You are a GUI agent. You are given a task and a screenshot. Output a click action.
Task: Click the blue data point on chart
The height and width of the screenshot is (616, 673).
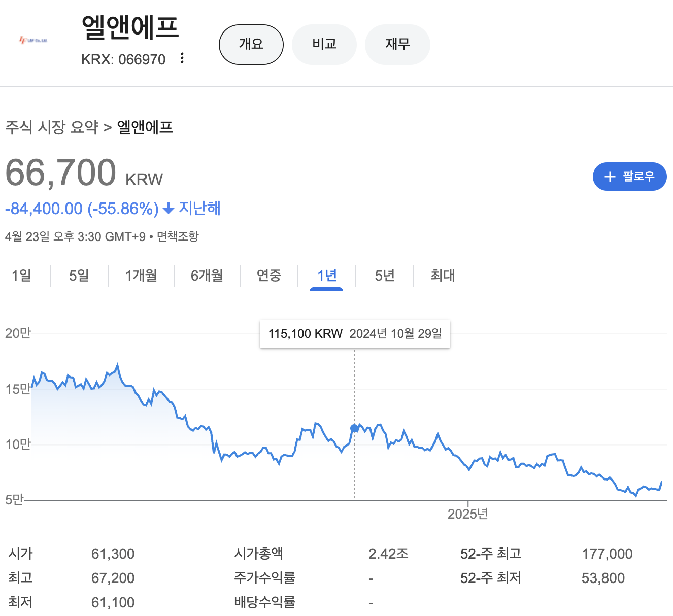pyautogui.click(x=354, y=428)
